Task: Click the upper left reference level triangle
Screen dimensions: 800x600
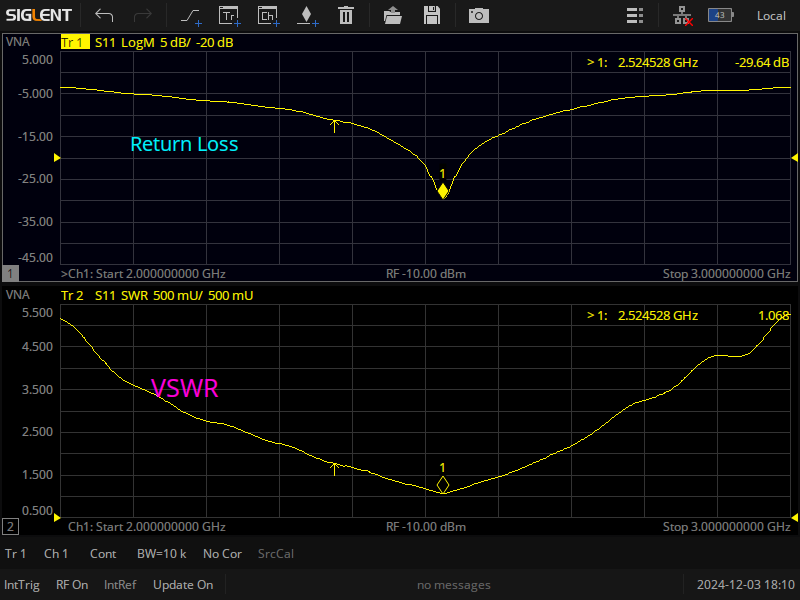Action: (57, 158)
